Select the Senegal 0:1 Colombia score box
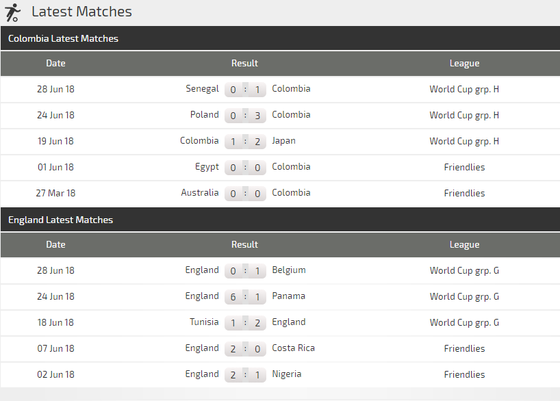This screenshot has height=401, width=560. tap(245, 89)
